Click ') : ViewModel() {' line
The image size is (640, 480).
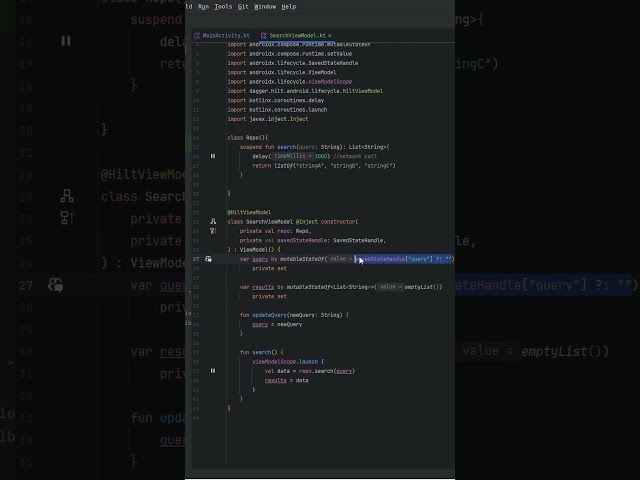tap(254, 249)
